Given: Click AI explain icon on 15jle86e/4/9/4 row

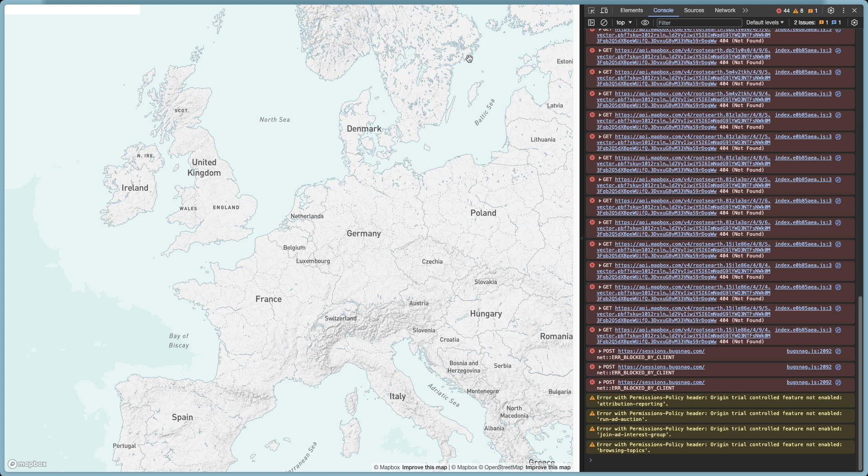Looking at the screenshot, I should pyautogui.click(x=838, y=330).
